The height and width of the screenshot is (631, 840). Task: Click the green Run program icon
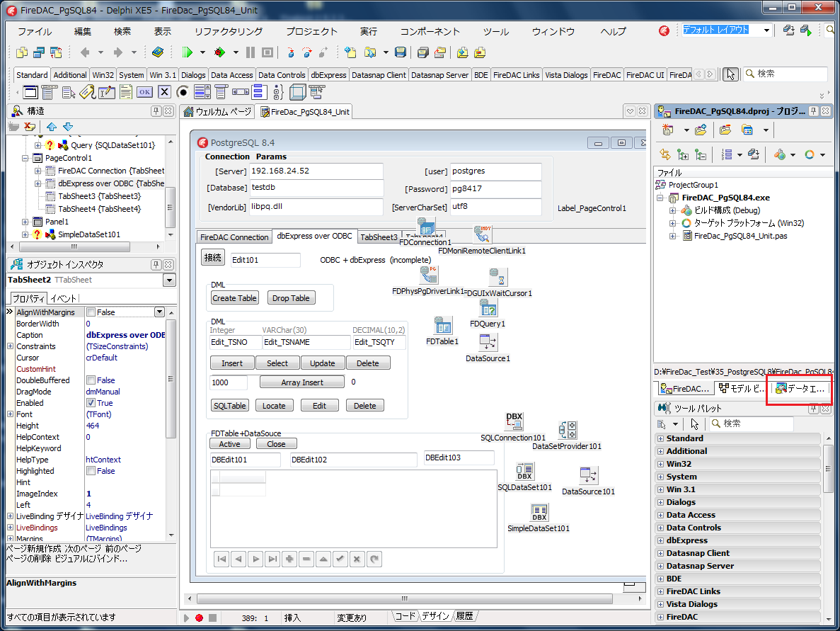coord(187,52)
